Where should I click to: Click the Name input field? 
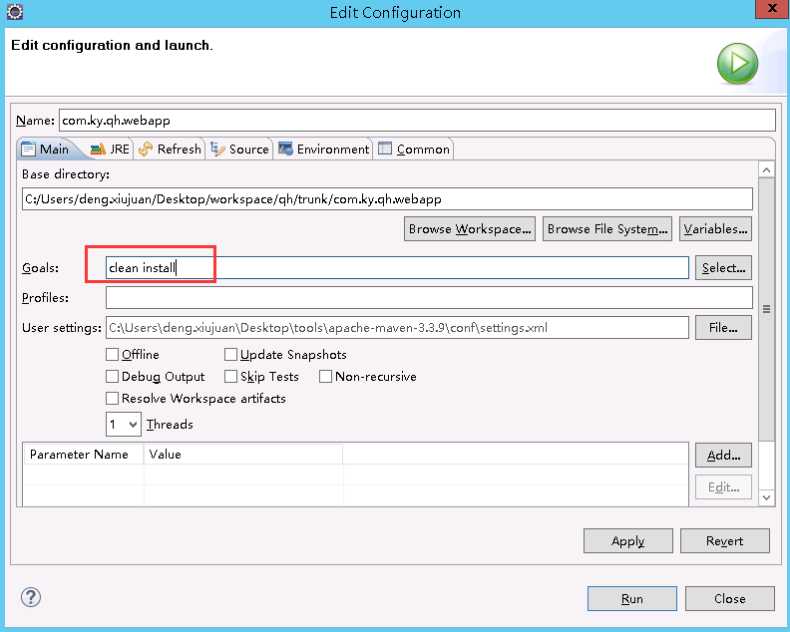coord(417,120)
